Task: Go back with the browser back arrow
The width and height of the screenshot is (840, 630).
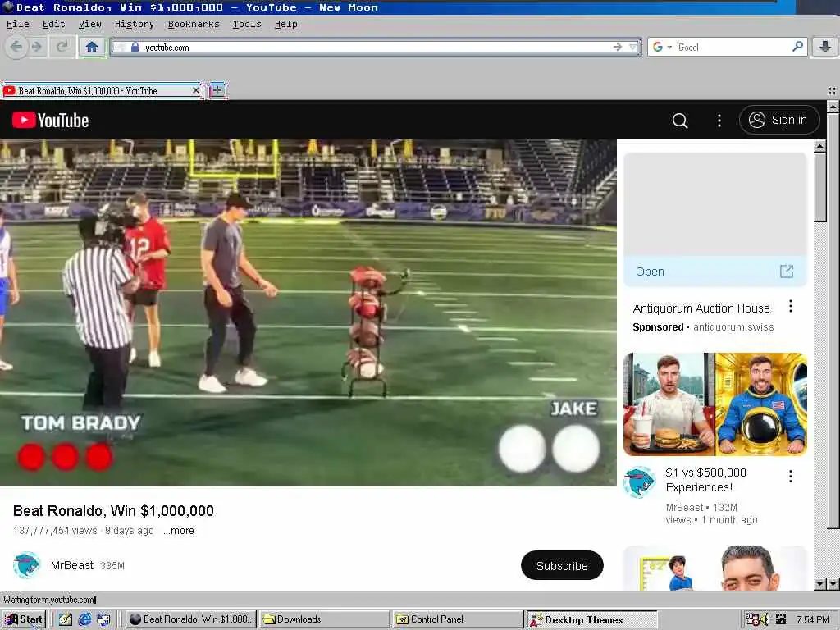Action: [x=16, y=47]
